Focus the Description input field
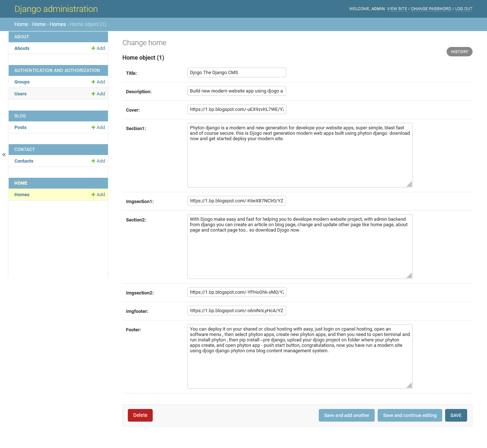 click(x=237, y=91)
